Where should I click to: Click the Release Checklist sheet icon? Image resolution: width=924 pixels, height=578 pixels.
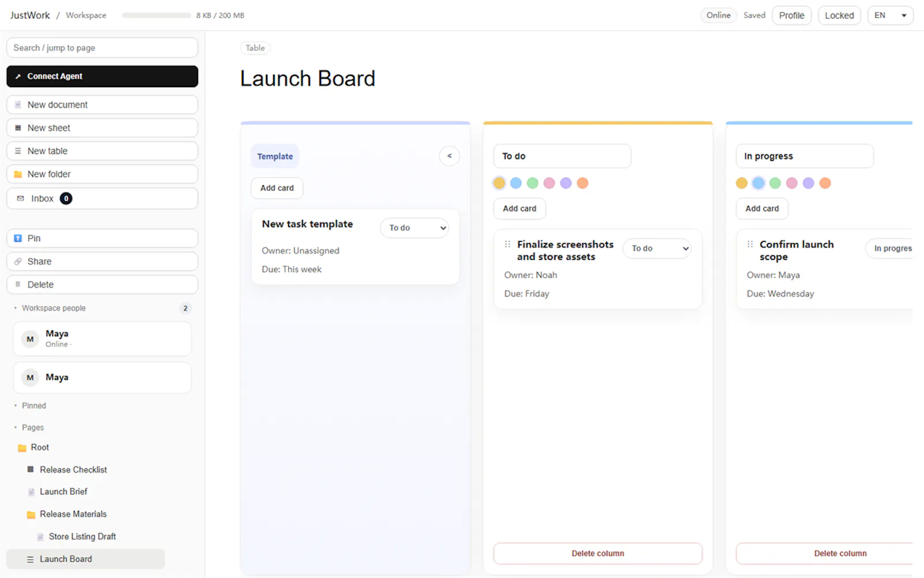click(31, 469)
